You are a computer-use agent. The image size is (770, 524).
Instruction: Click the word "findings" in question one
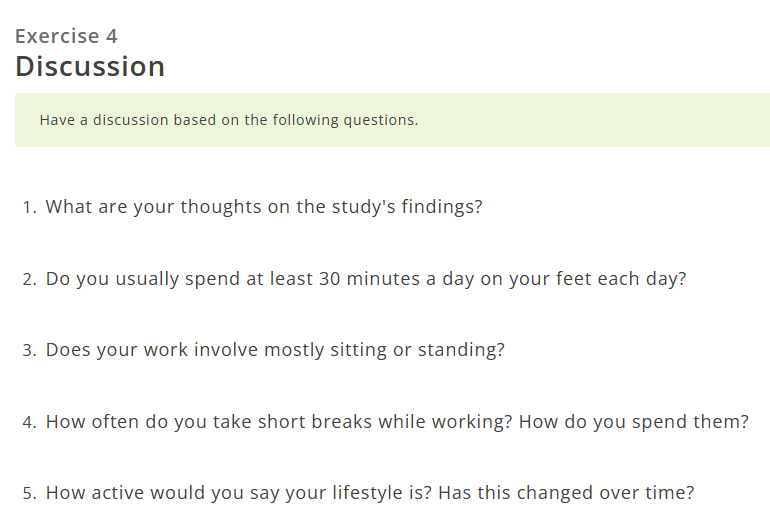point(438,207)
